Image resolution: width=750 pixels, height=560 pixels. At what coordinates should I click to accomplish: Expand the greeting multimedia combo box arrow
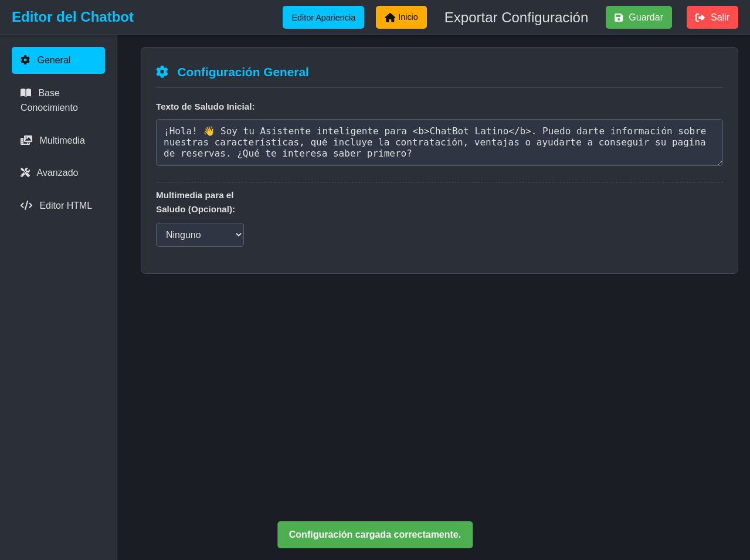click(x=236, y=235)
